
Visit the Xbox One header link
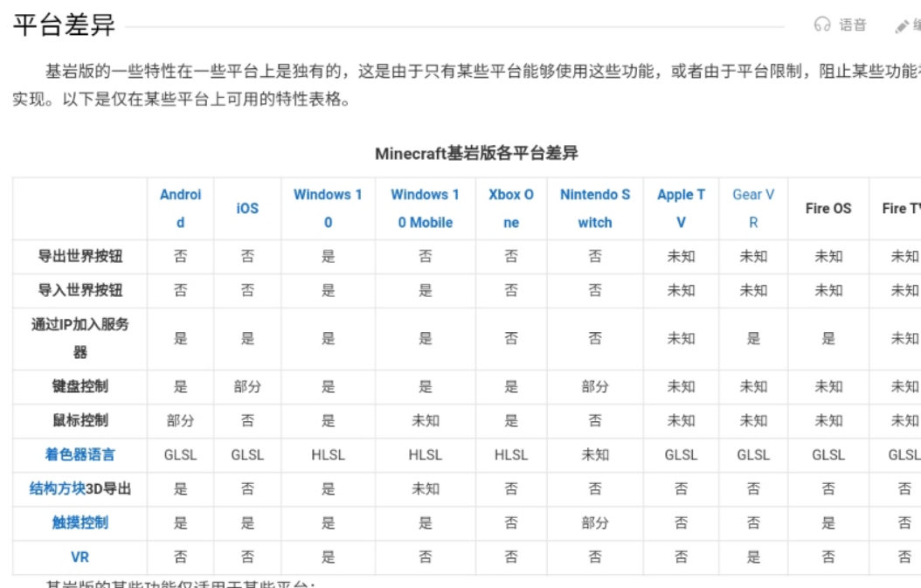(511, 209)
